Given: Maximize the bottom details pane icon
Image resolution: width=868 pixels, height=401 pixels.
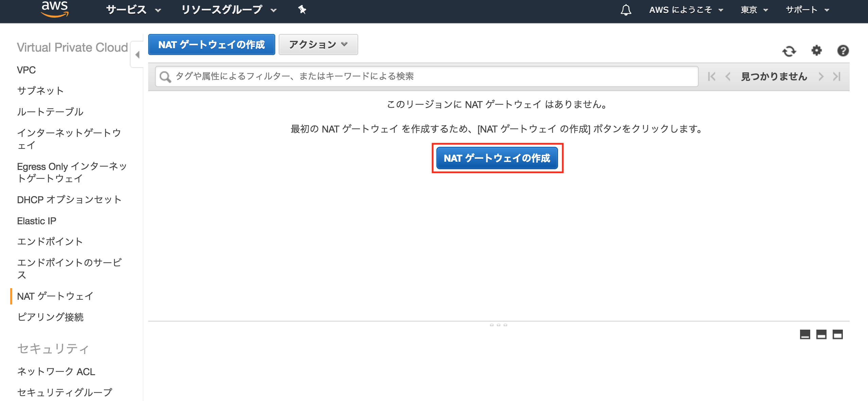Looking at the screenshot, I should (837, 335).
